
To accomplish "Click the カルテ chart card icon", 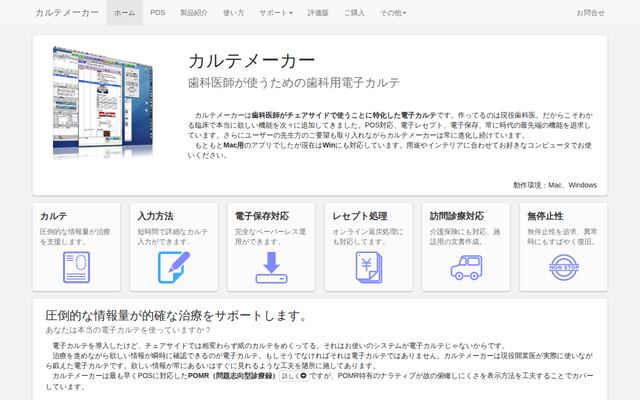I will point(76,267).
